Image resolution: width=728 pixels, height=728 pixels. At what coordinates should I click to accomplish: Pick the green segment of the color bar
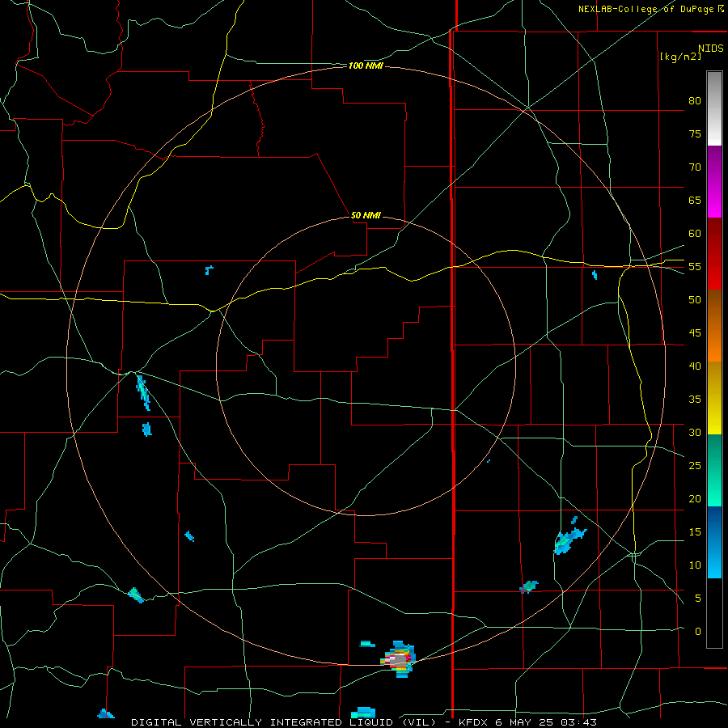click(x=714, y=470)
